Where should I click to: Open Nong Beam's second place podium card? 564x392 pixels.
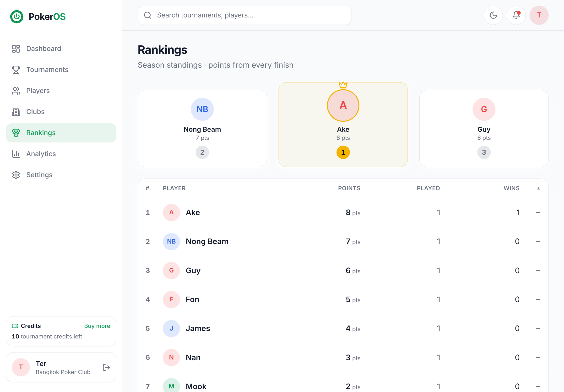(x=202, y=128)
